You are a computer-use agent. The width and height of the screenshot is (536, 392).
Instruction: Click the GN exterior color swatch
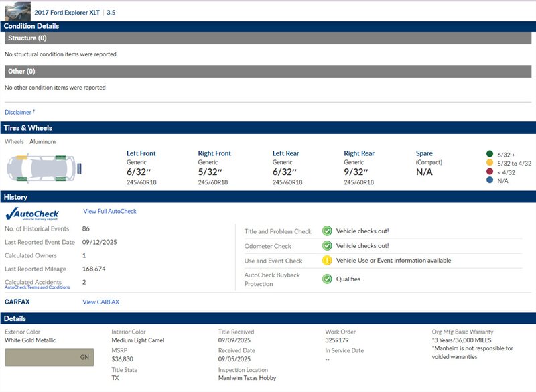[49, 357]
